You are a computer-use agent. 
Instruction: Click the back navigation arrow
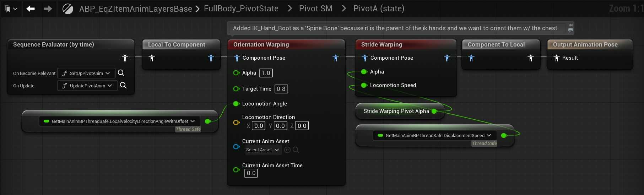pos(31,9)
